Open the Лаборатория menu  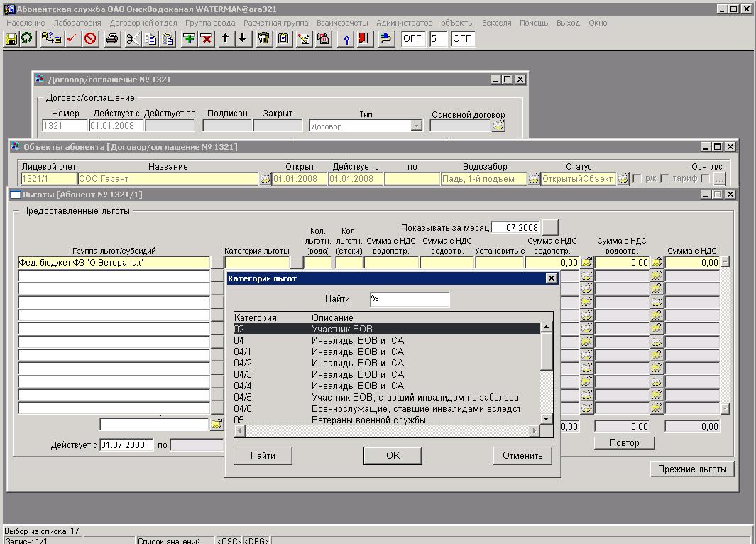pos(77,23)
